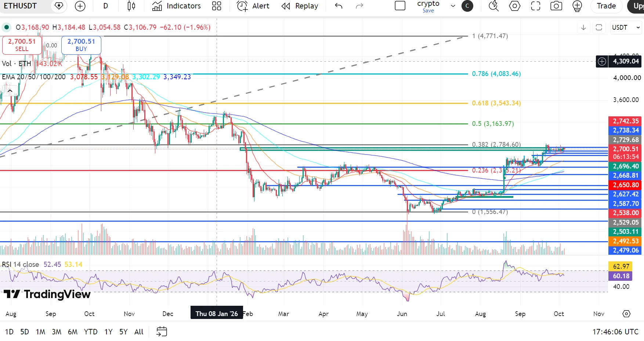Click the down arrow icon left of USDT

click(x=583, y=28)
